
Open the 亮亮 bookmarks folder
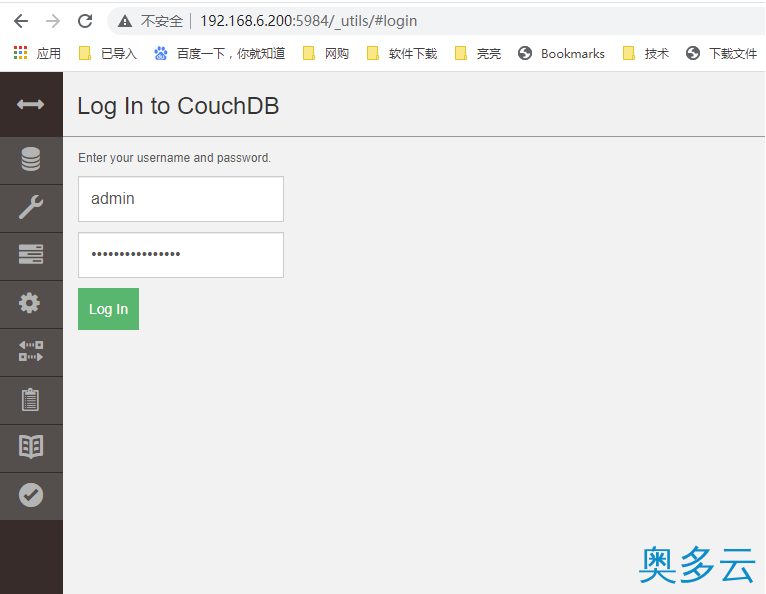coord(478,53)
